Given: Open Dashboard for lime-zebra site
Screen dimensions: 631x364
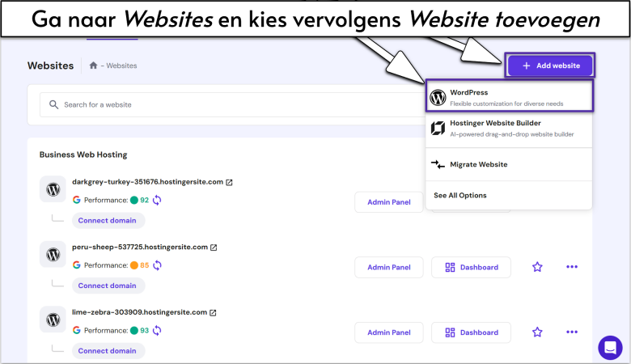Looking at the screenshot, I should tap(472, 332).
